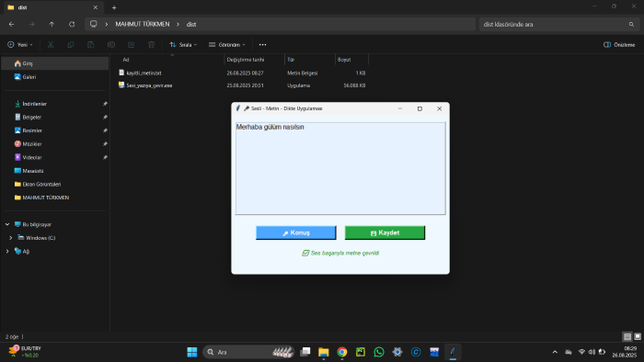Switch to large icons view layout
Viewport: 644px width, 362px height.
(638, 336)
